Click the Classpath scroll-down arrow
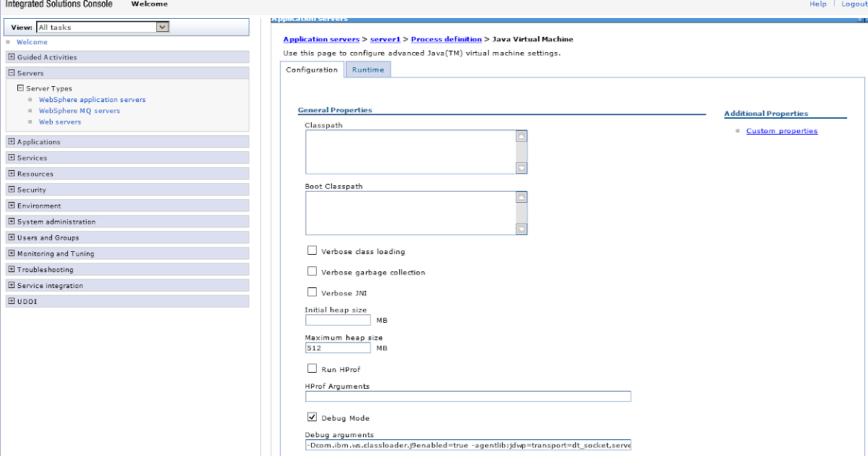The image size is (868, 456). (522, 168)
